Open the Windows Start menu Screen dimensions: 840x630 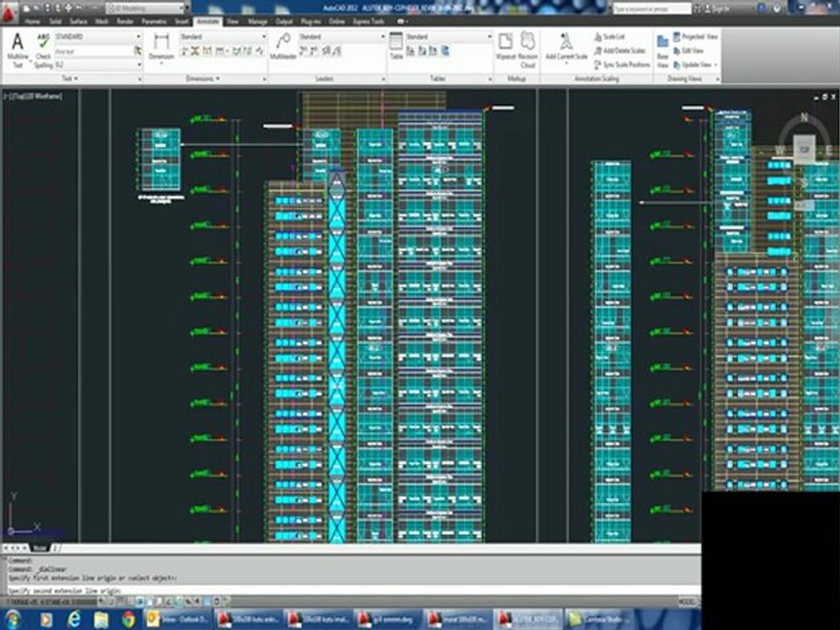tap(11, 619)
